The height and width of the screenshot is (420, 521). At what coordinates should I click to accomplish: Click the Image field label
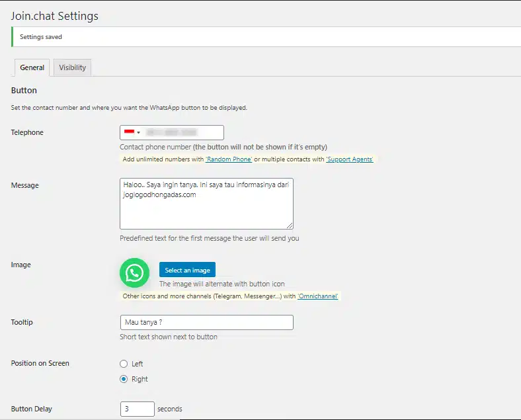point(21,265)
